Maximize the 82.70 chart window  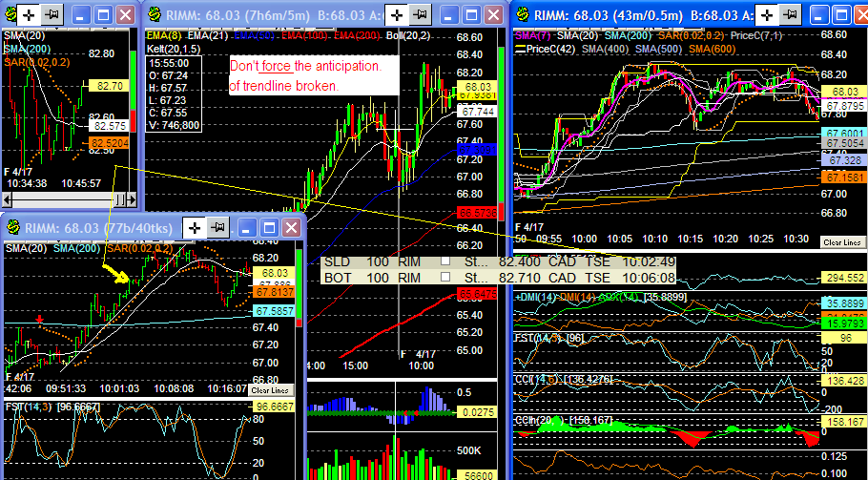pos(104,15)
